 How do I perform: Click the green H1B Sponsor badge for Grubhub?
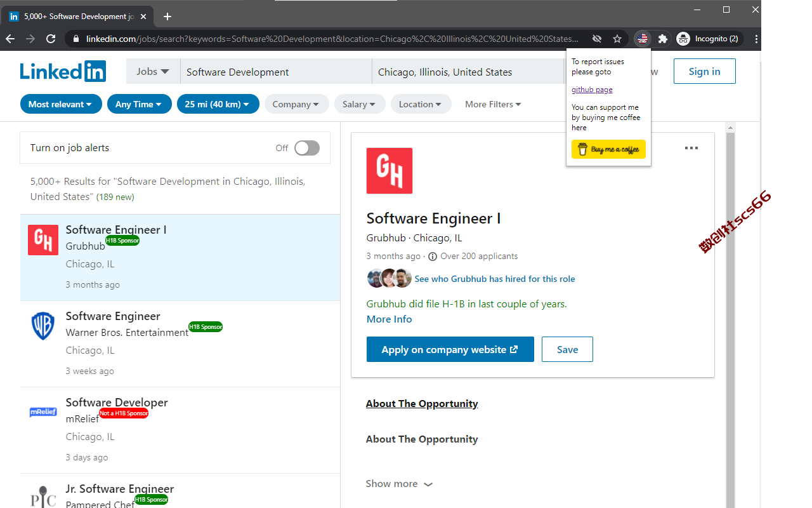coord(122,241)
